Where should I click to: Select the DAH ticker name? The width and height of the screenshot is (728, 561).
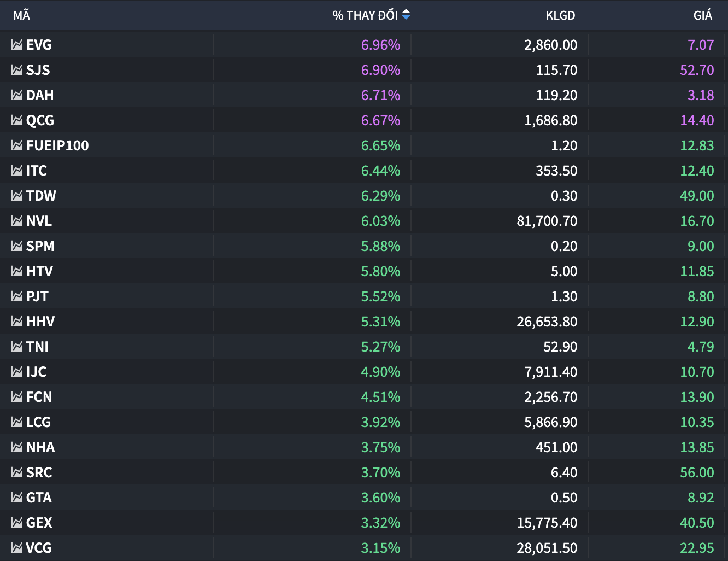coord(40,95)
